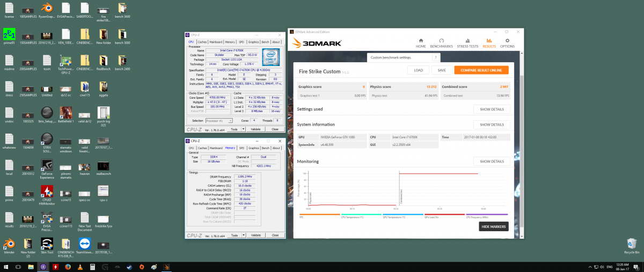The height and width of the screenshot is (272, 644).
Task: Open the Windows Start menu
Action: coord(6,267)
